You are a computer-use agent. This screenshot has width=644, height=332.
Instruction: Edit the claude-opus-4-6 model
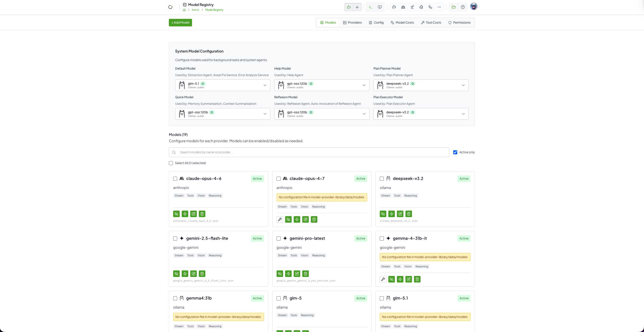coord(194,214)
